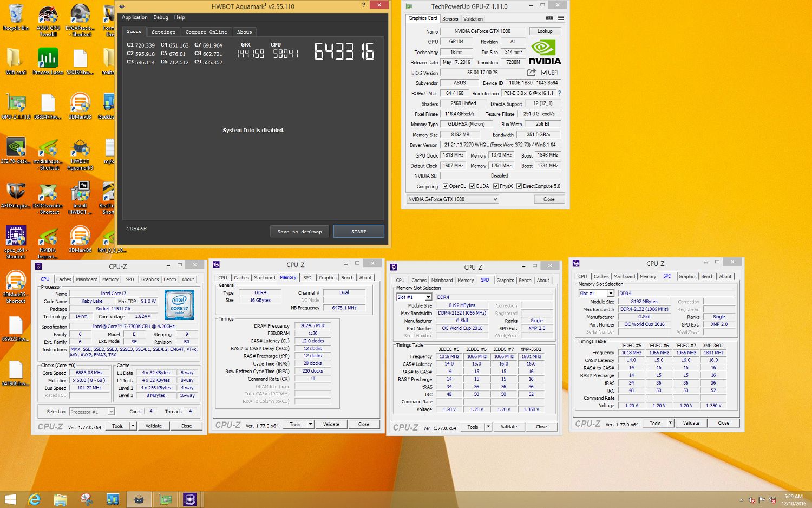Click Close button in GPU-Z
Image resolution: width=812 pixels, height=508 pixels.
(549, 199)
